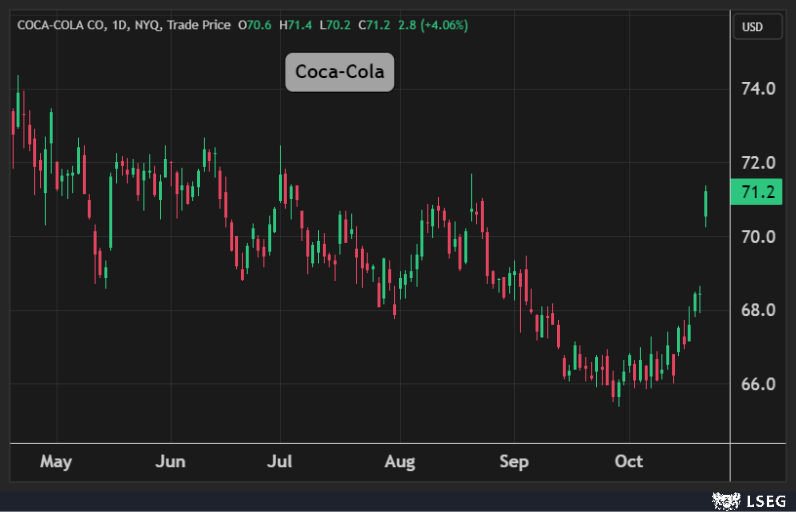Select the Aug label on time axis
Viewport: 796px width, 512px height.
[399, 462]
